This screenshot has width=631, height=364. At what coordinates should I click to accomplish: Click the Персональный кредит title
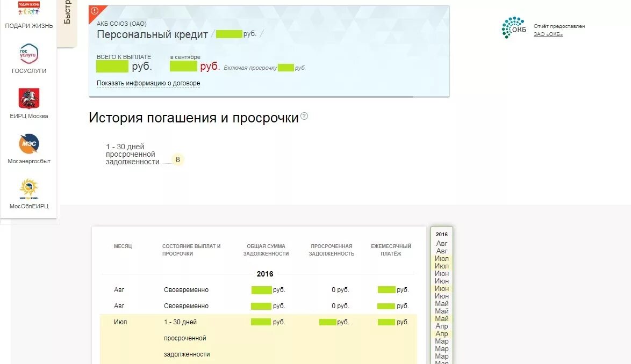coord(152,34)
